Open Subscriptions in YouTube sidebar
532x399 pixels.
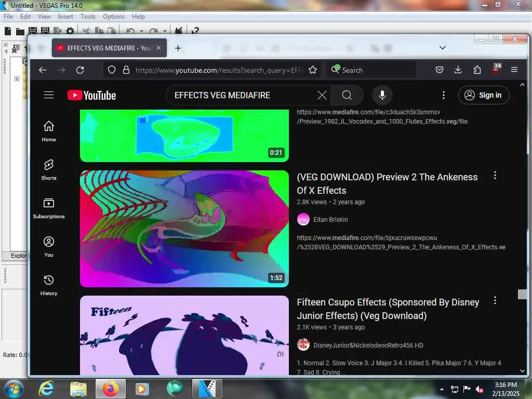point(49,208)
